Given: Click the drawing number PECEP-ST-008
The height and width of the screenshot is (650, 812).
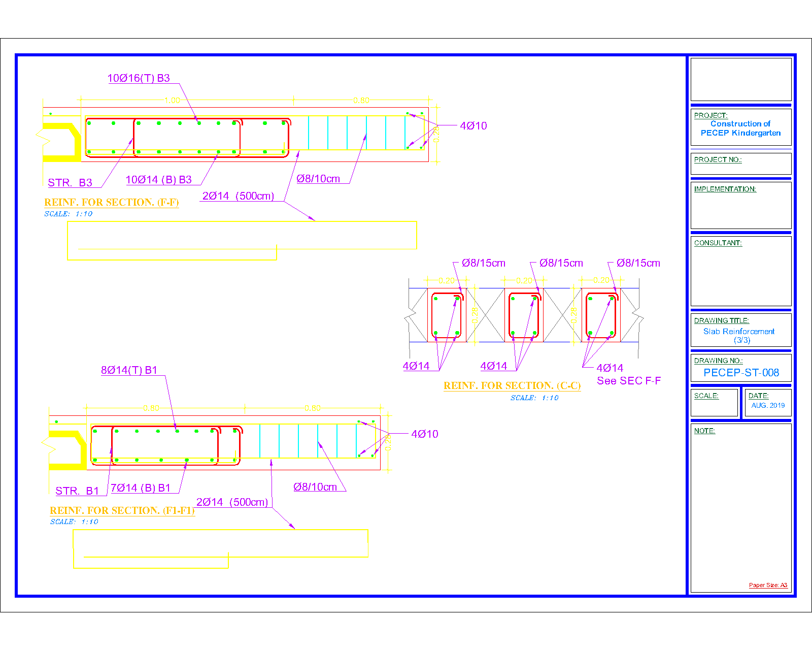Looking at the screenshot, I should 741,373.
